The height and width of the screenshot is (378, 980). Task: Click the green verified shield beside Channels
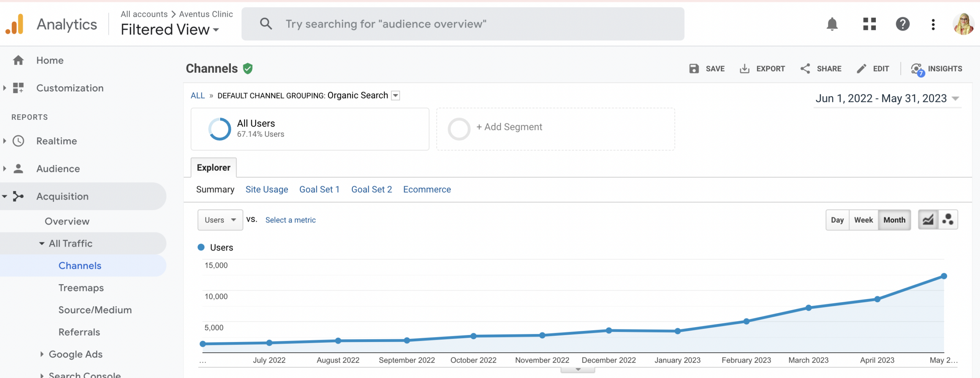[x=248, y=69]
